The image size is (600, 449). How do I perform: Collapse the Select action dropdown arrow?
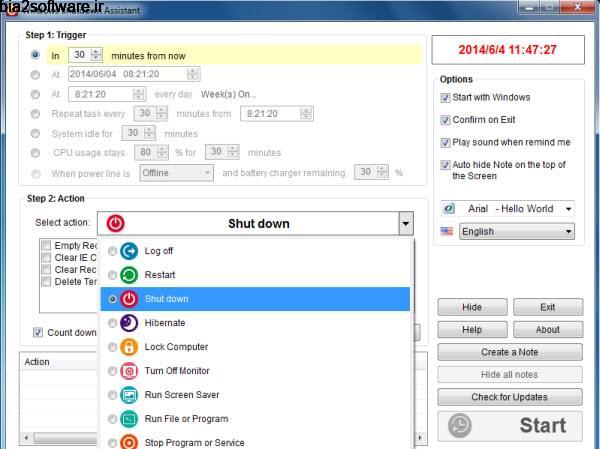tap(406, 224)
